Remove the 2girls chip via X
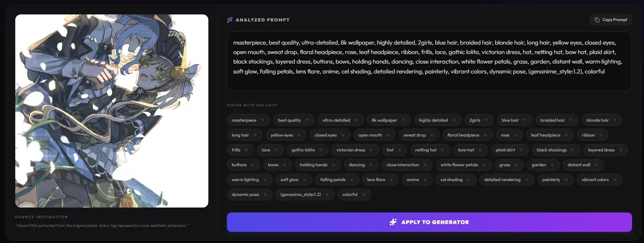Viewport: 644px width, 243px height. click(486, 120)
